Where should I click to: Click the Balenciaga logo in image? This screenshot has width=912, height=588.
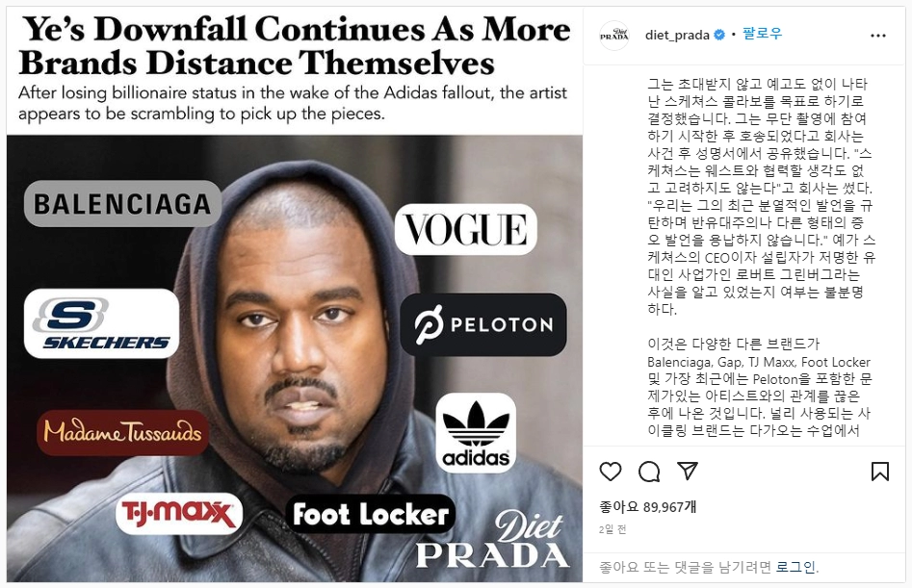(x=122, y=203)
